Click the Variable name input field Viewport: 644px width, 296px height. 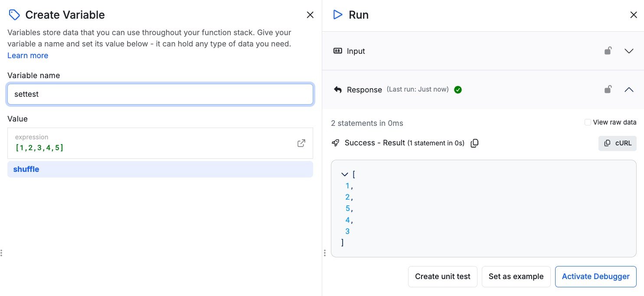pyautogui.click(x=160, y=94)
